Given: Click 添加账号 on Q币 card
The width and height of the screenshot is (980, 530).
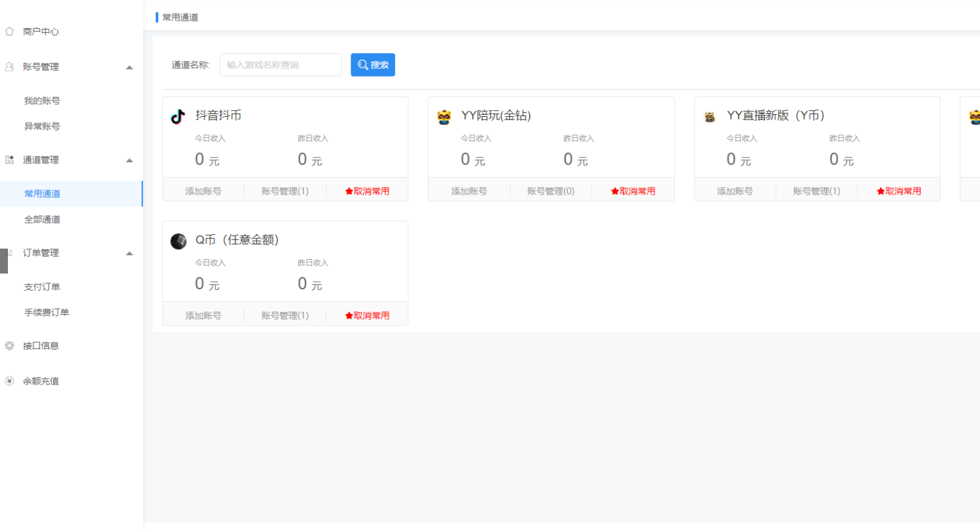Looking at the screenshot, I should coord(203,316).
